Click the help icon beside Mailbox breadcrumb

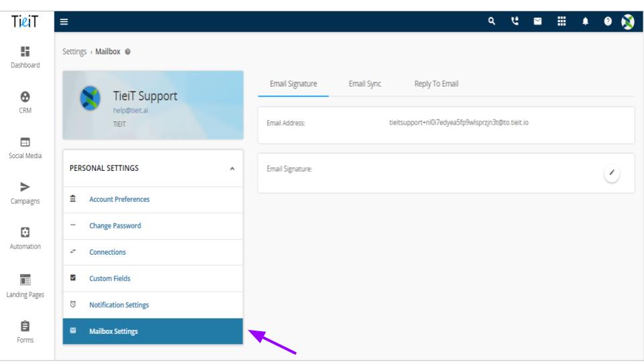127,52
